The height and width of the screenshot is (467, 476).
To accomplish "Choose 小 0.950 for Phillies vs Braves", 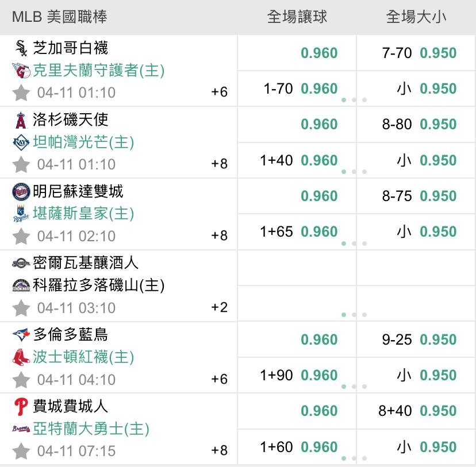I will pyautogui.click(x=416, y=447).
